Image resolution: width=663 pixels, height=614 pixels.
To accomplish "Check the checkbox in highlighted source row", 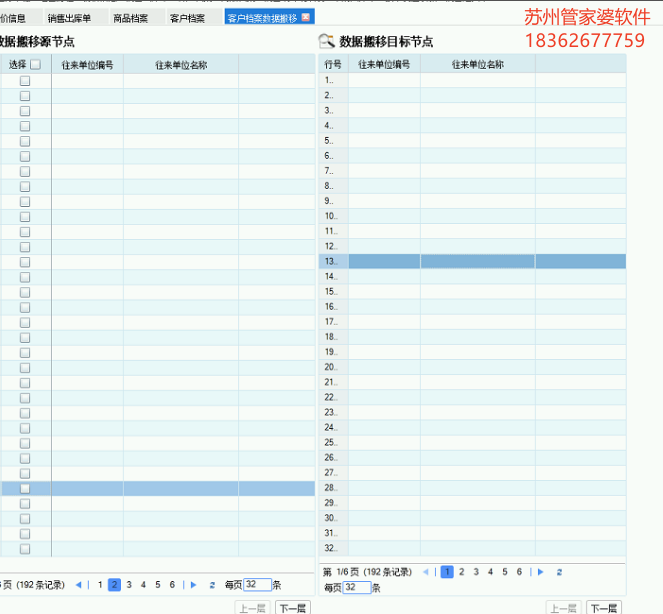I will pos(25,488).
